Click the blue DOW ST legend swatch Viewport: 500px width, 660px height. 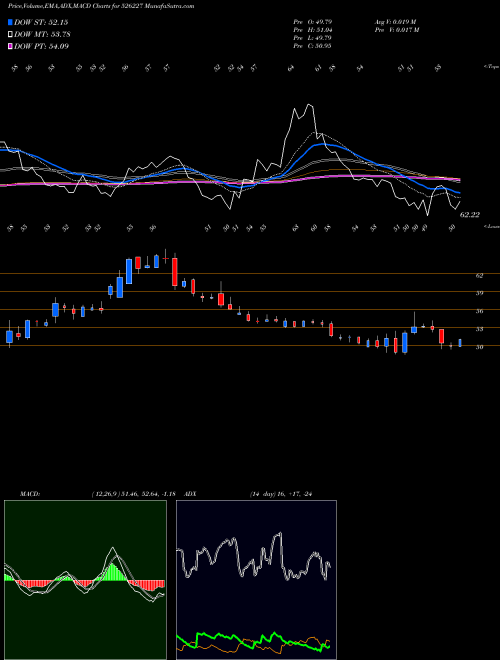[10, 22]
